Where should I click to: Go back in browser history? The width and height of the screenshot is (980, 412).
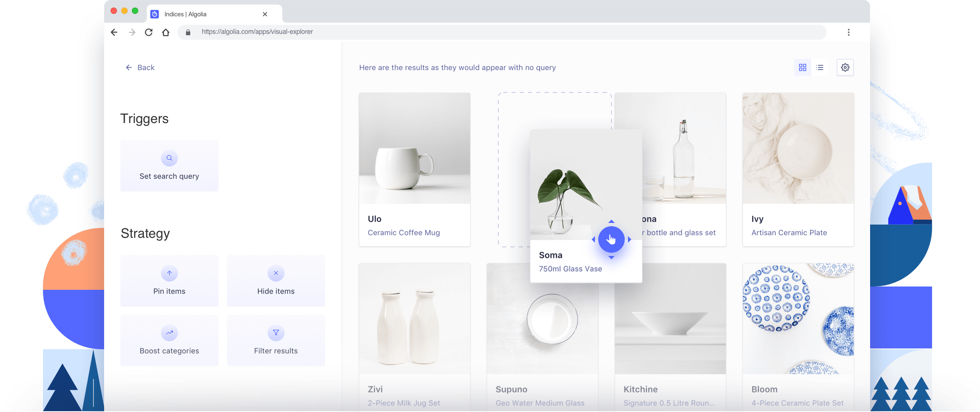click(114, 32)
